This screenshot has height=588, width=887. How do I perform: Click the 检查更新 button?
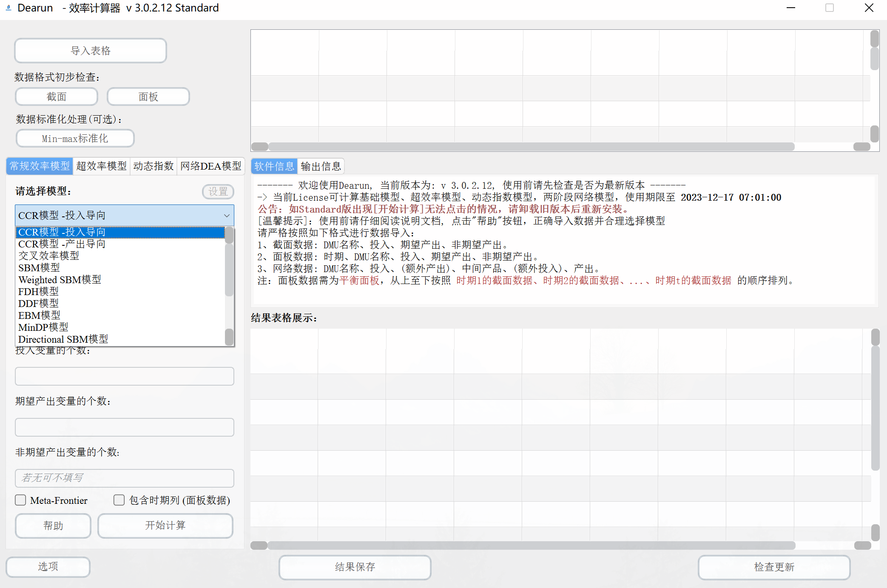(x=773, y=567)
